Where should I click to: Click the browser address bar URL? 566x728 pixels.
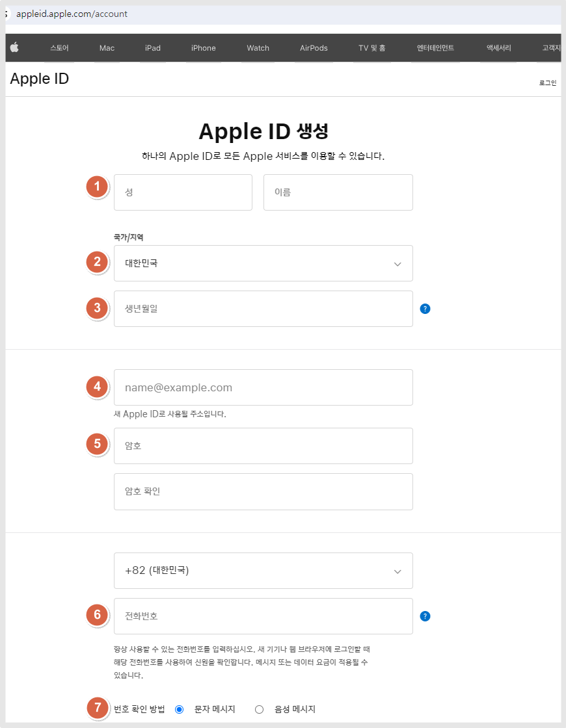point(72,14)
